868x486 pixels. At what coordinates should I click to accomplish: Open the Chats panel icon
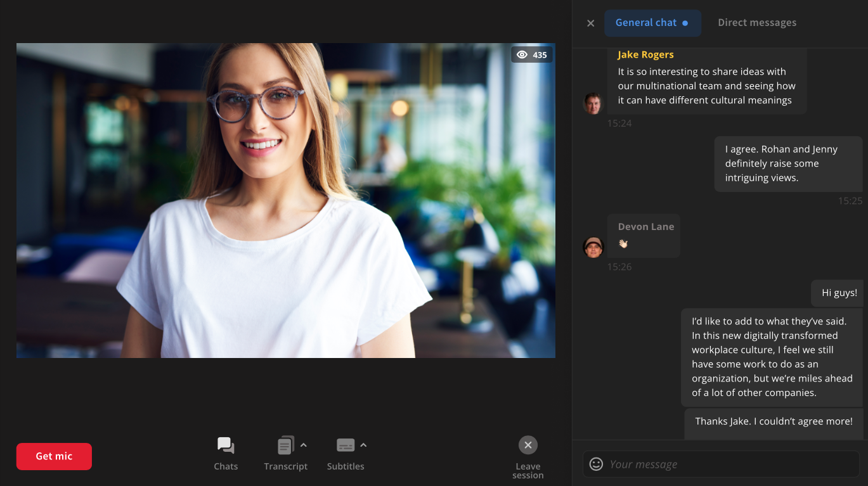click(x=226, y=445)
